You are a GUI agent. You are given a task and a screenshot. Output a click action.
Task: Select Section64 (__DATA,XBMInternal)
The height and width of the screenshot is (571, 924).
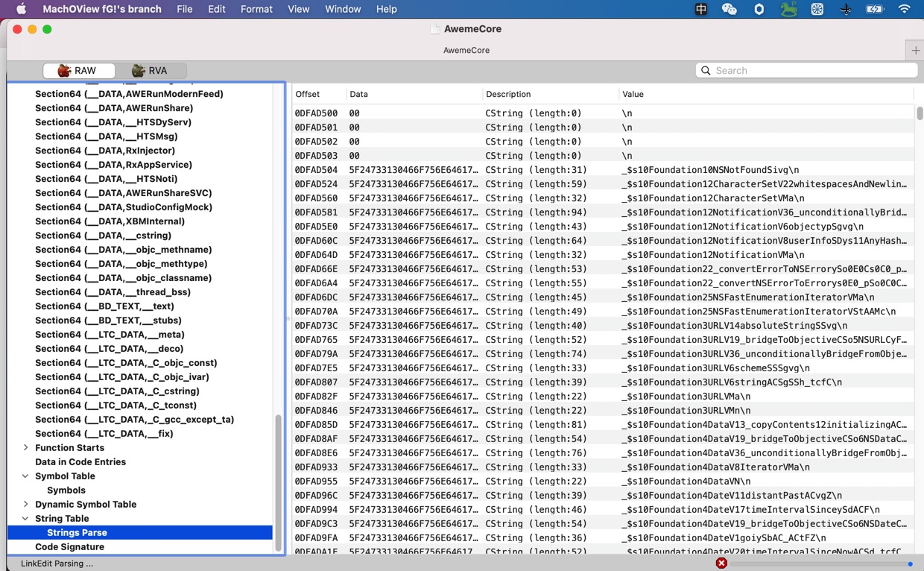pyautogui.click(x=110, y=221)
